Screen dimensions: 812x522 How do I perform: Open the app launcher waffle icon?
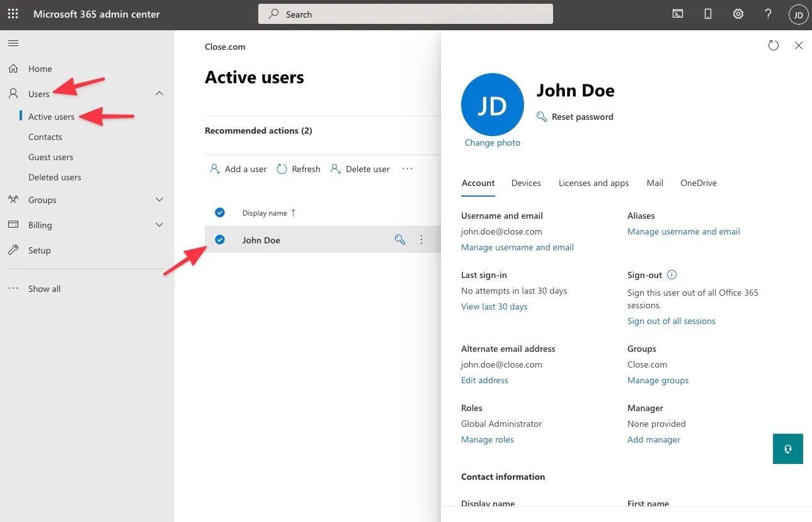tap(13, 14)
